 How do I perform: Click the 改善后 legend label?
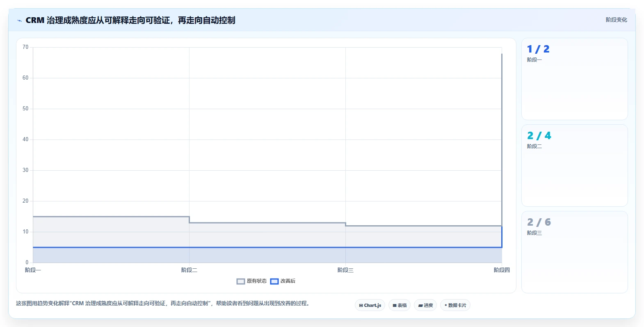coord(288,281)
